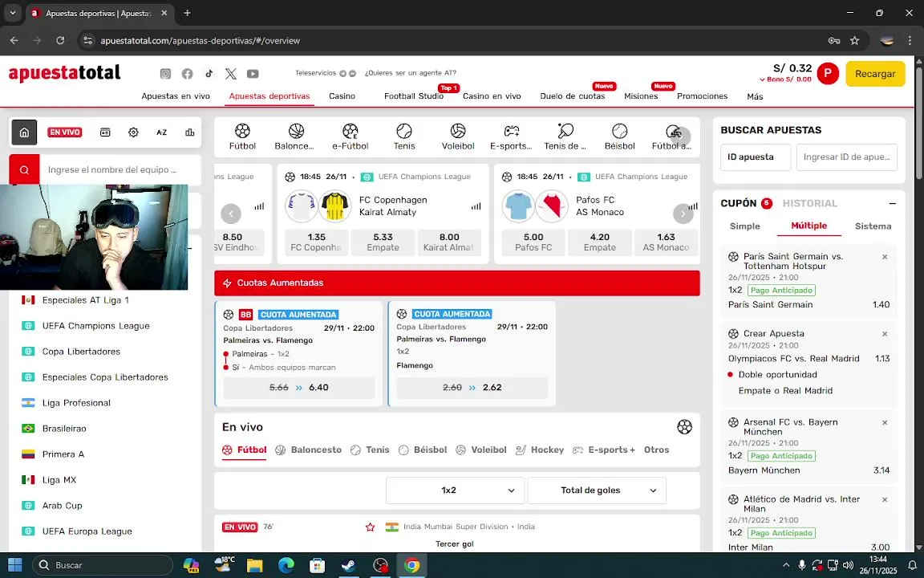Click the team name search field
Image resolution: width=924 pixels, height=578 pixels.
click(120, 170)
